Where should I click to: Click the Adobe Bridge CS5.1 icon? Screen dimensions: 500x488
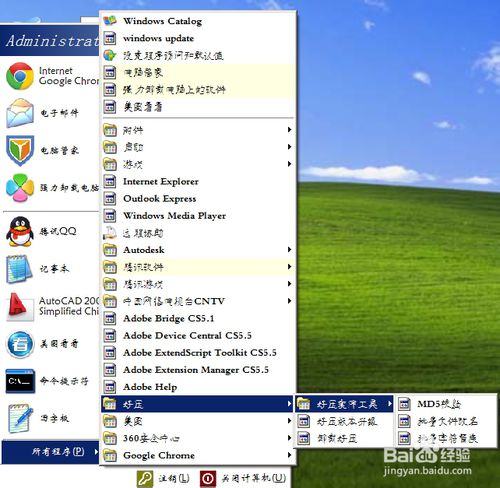click(110, 318)
